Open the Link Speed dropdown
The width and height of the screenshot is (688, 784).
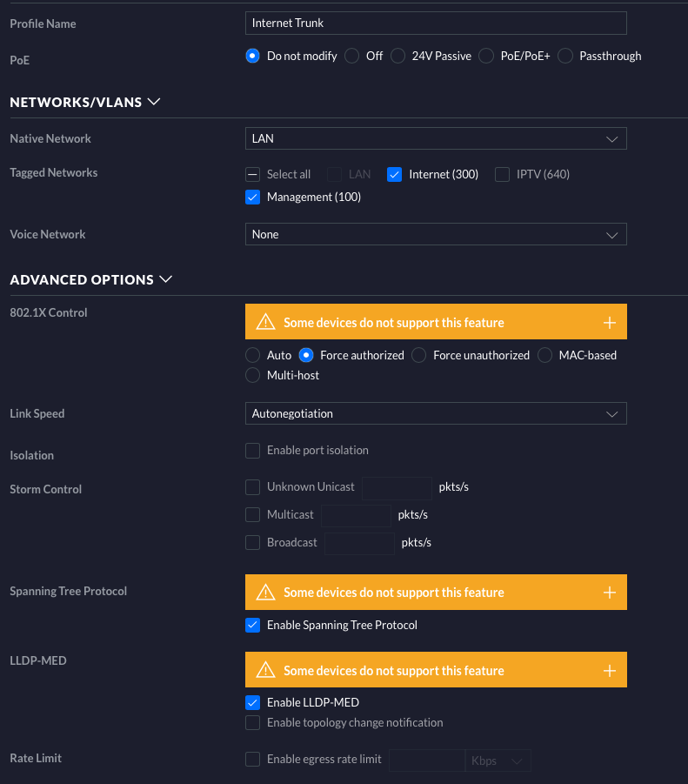click(436, 413)
